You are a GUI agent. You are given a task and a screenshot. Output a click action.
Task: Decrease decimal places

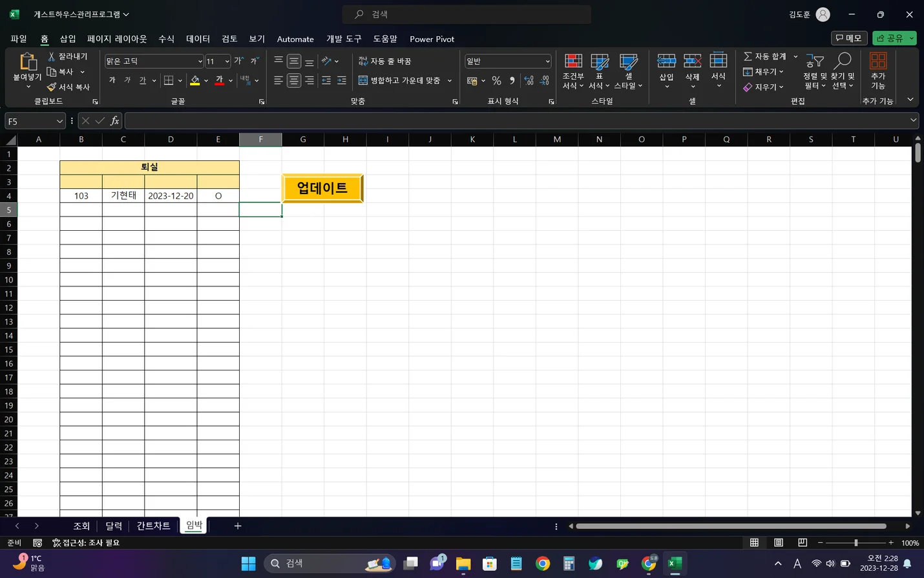[545, 81]
